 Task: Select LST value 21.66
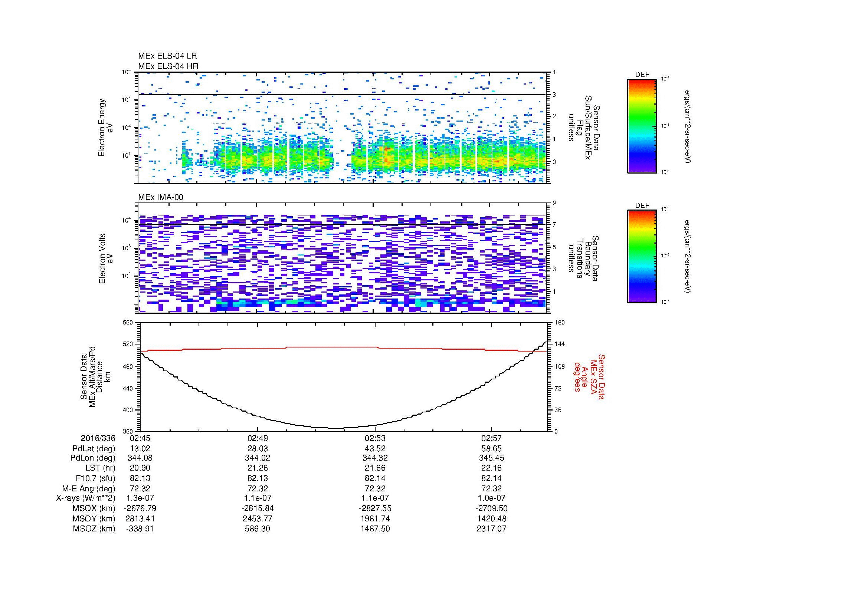[375, 468]
